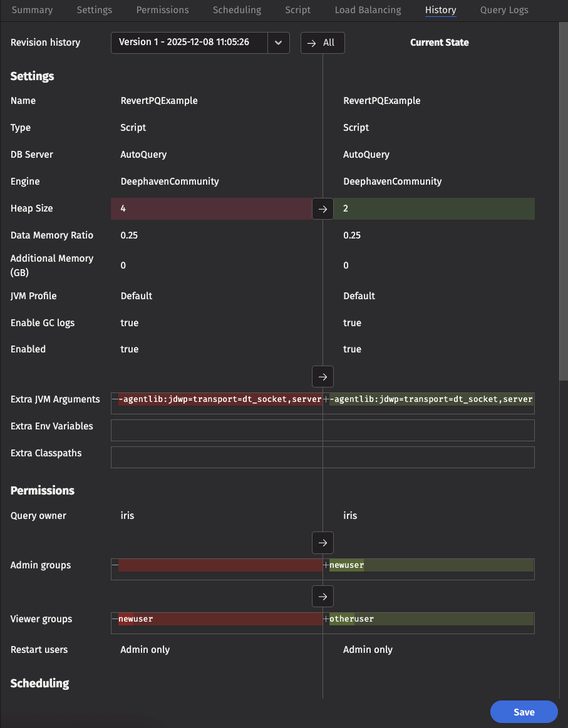Click the green otheruser Viewer groups entry
The height and width of the screenshot is (728, 568).
click(352, 619)
